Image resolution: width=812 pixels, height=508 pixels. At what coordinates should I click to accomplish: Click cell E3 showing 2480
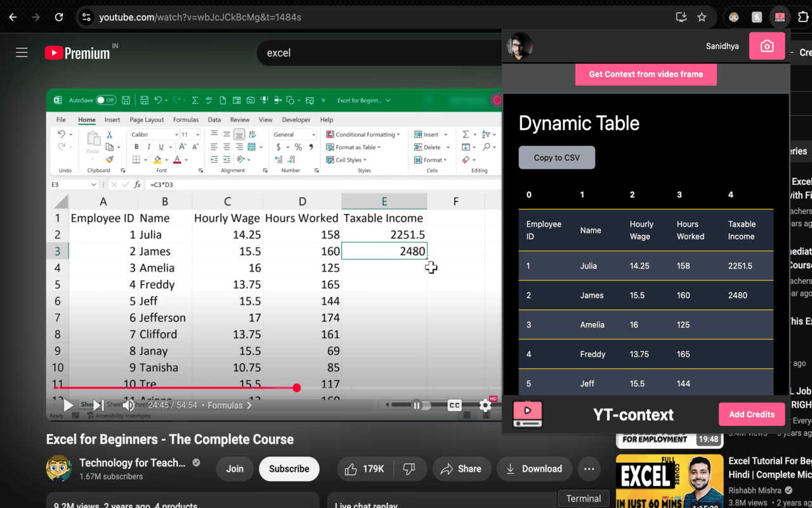tap(384, 251)
